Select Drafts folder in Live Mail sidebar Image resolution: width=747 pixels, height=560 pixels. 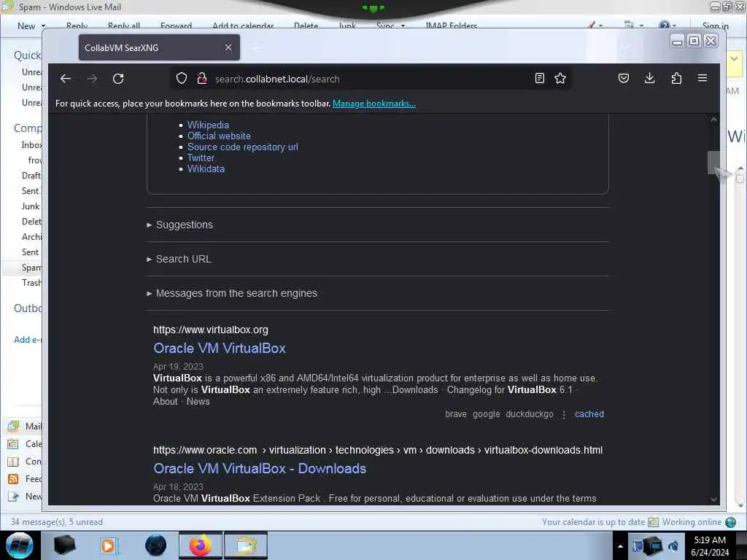[31, 176]
